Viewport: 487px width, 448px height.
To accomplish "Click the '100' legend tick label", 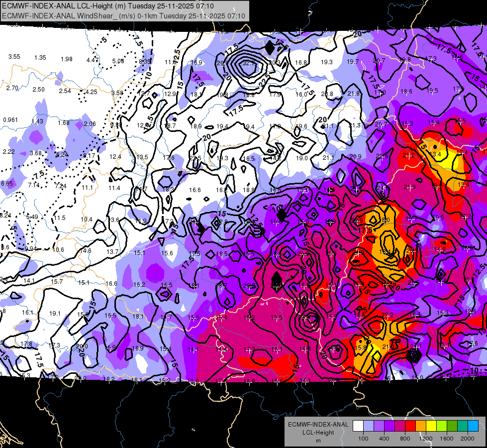I will 363,439.
